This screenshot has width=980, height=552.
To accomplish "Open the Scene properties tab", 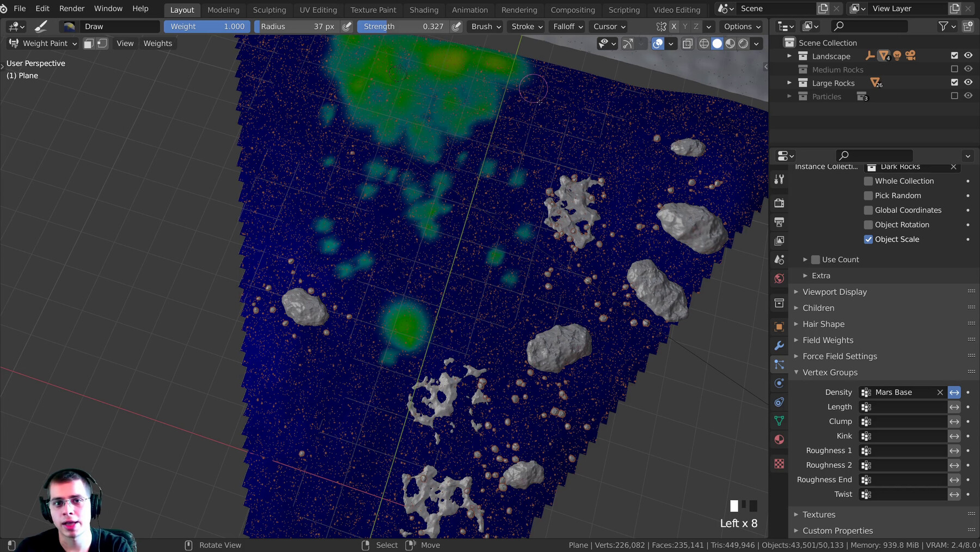I will tap(779, 259).
